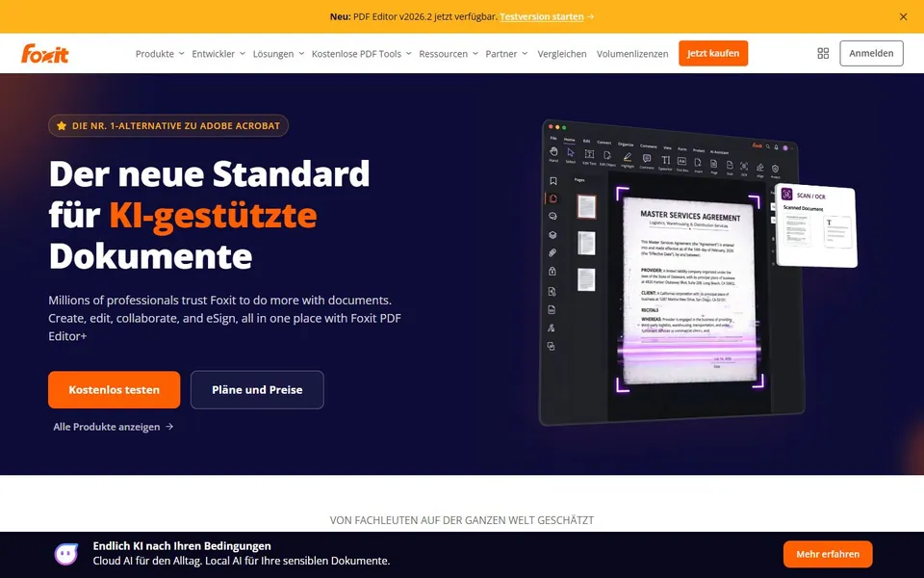Expand the Produkte dropdown menu
Viewport: 924px width, 578px height.
pos(160,54)
